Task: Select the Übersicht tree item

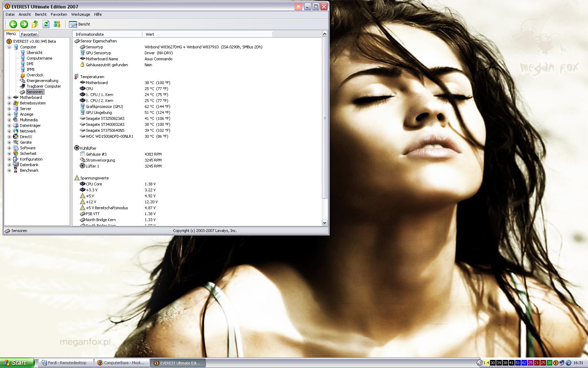Action: coord(34,53)
